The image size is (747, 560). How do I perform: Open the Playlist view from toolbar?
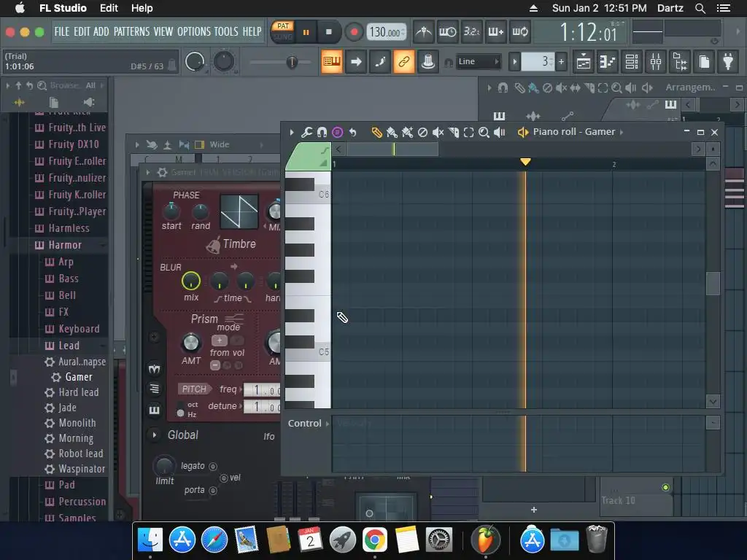click(x=584, y=61)
